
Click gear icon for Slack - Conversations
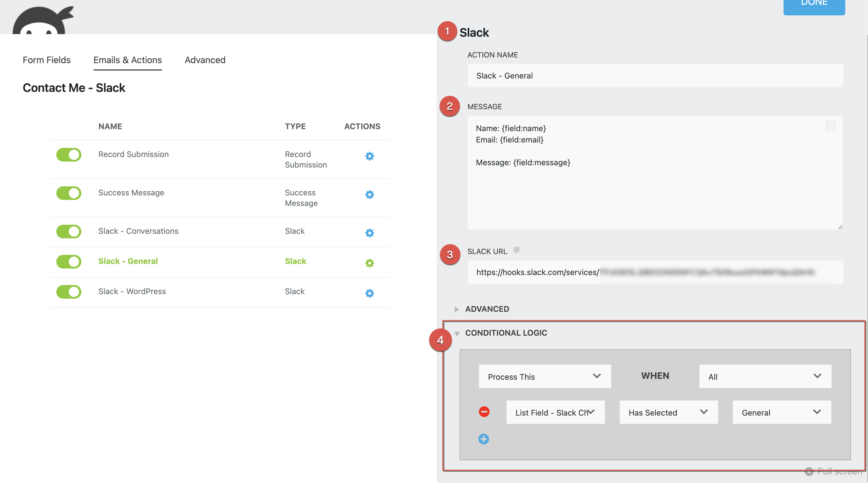click(x=369, y=233)
